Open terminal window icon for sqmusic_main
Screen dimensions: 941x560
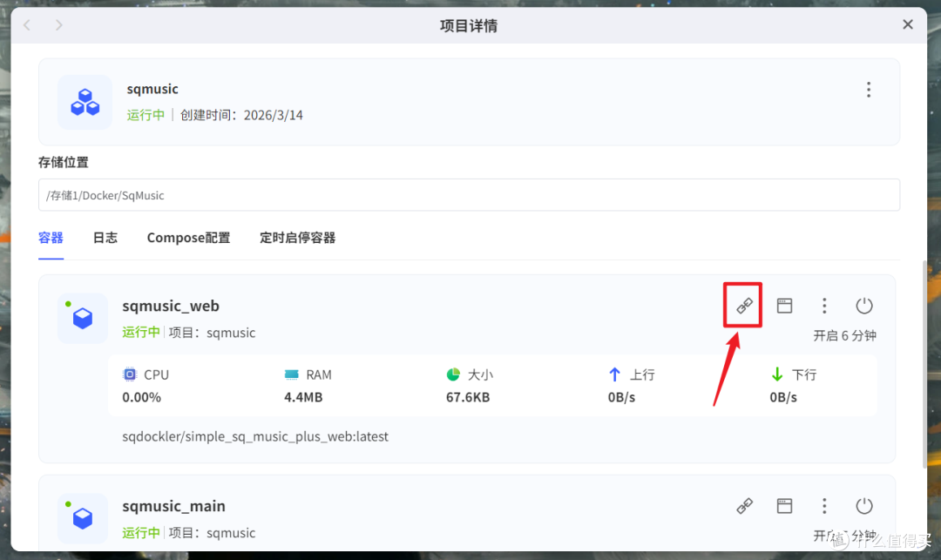(784, 506)
